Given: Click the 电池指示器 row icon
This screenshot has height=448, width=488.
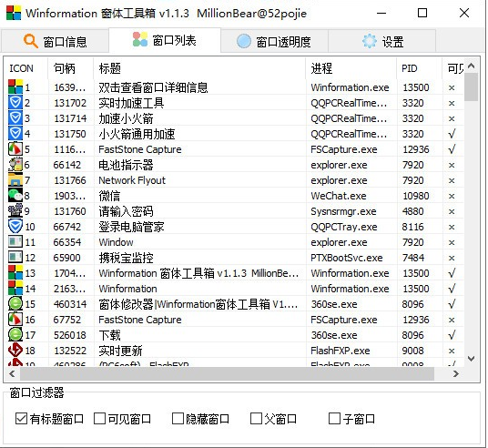Looking at the screenshot, I should (x=15, y=165).
